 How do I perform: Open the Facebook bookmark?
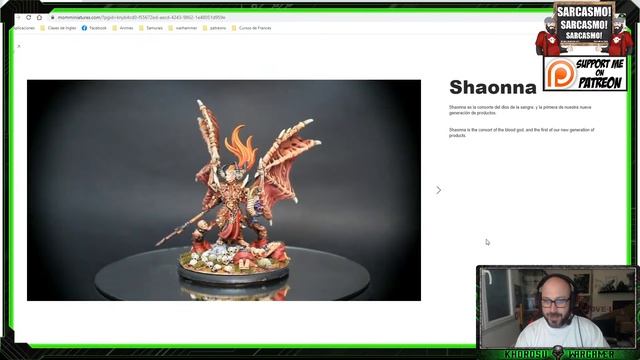pyautogui.click(x=94, y=28)
